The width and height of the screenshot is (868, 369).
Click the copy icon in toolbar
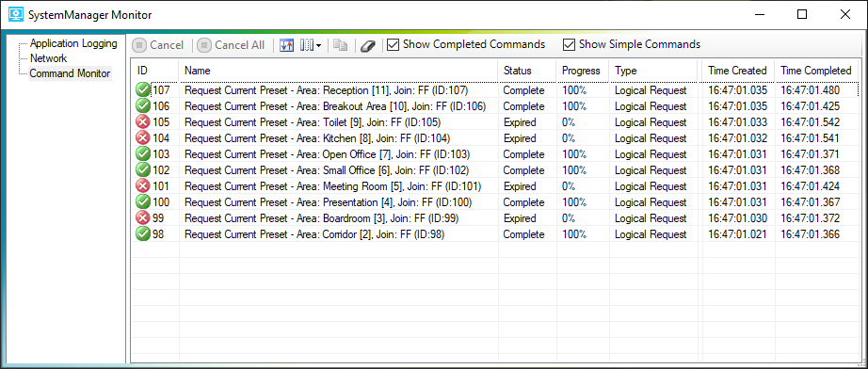pyautogui.click(x=341, y=45)
